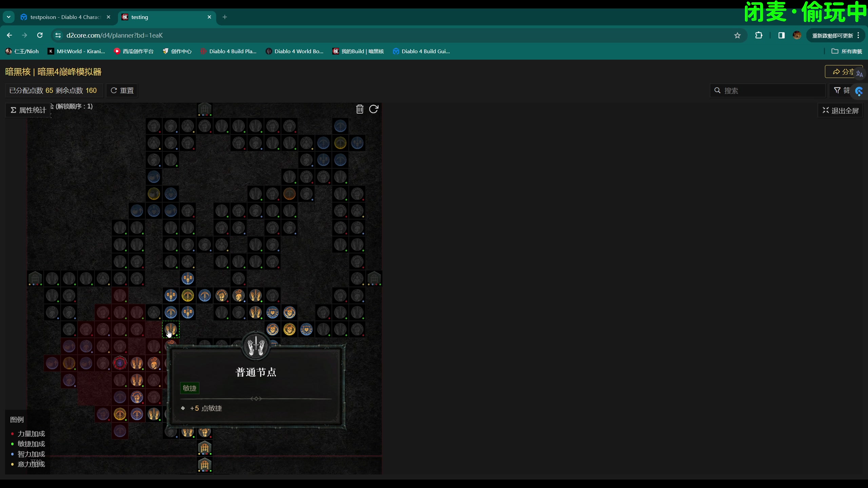Screen dimensions: 868x488
Task: Open the browser three-dot menu
Action: [858, 35]
